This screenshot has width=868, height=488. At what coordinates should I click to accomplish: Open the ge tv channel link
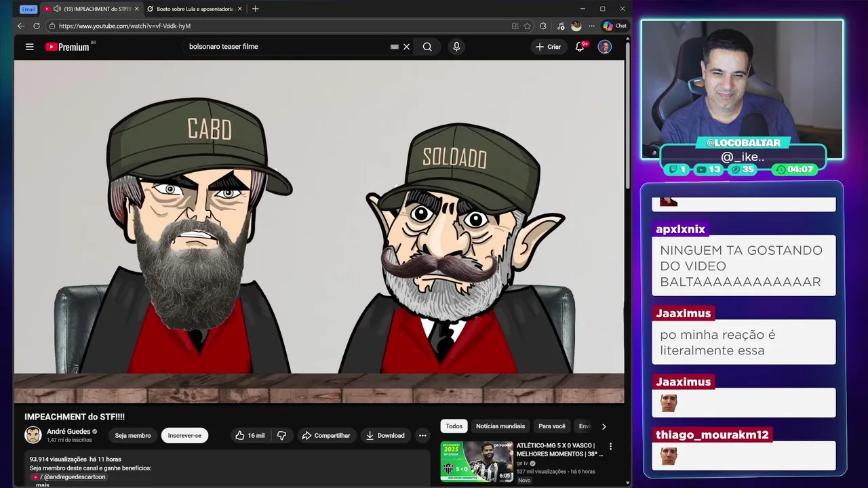(522, 464)
